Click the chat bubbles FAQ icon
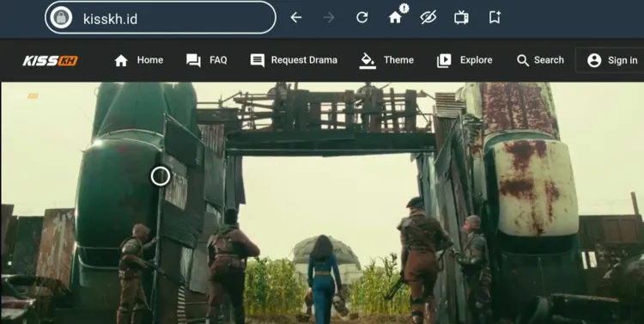This screenshot has width=644, height=324. [x=193, y=61]
